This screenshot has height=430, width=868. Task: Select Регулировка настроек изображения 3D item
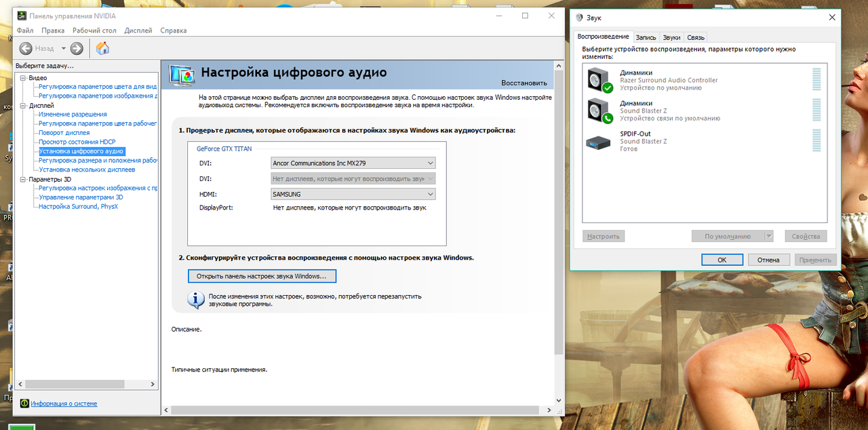point(98,188)
